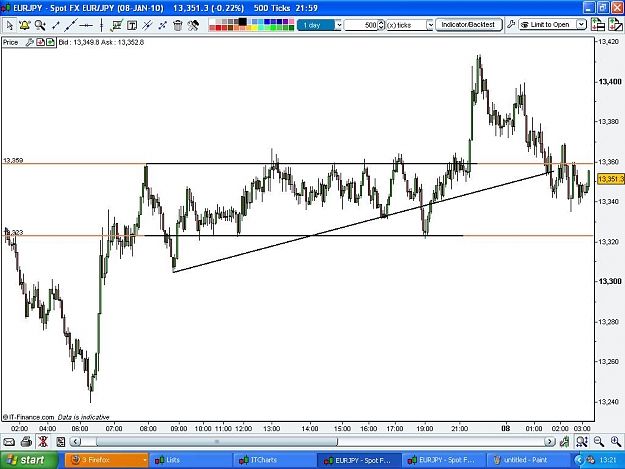
Task: Select the long trend line drawing tool
Action: pyautogui.click(x=71, y=26)
